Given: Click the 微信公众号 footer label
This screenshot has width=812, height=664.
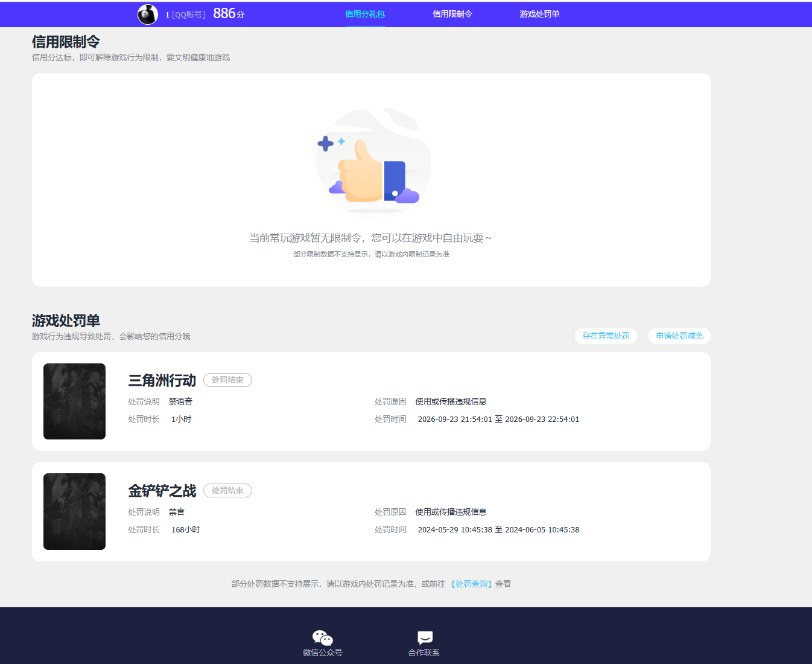Looking at the screenshot, I should tap(322, 653).
